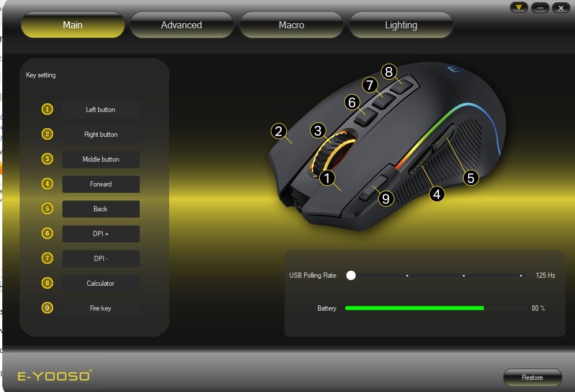
Task: Click the 125 Hz polling rate value
Action: (546, 275)
